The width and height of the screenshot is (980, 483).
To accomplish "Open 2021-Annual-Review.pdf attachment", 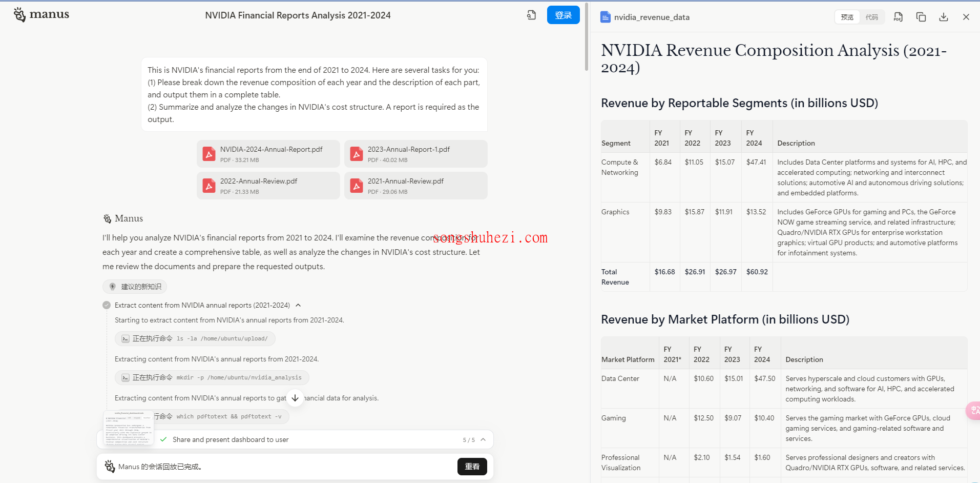I will point(415,186).
